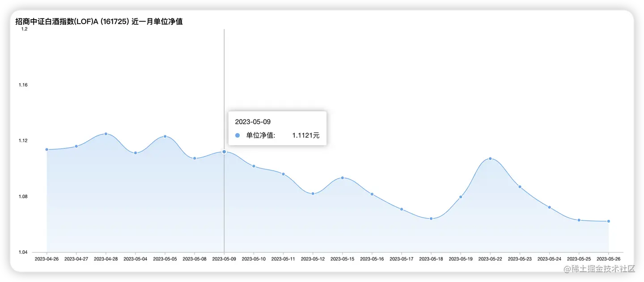Click the 2023-05-04 data point
The image size is (644, 282).
point(136,153)
